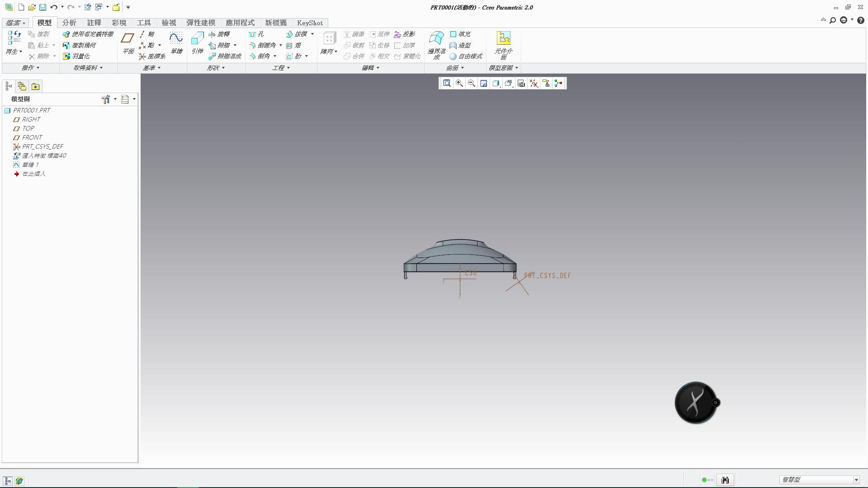Toggle model tree panel in the status bar
868x488 pixels.
click(8, 481)
